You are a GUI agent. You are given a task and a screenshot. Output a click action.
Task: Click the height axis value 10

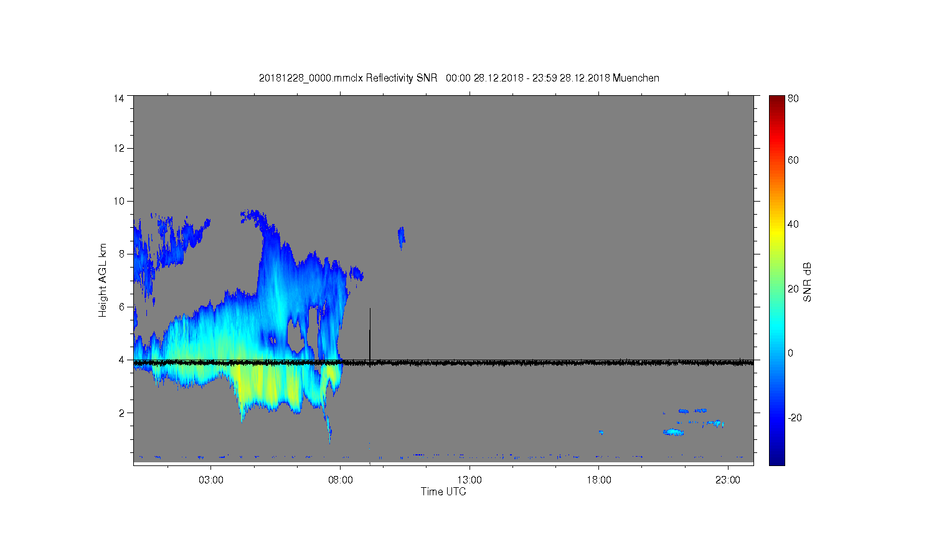[x=119, y=201]
